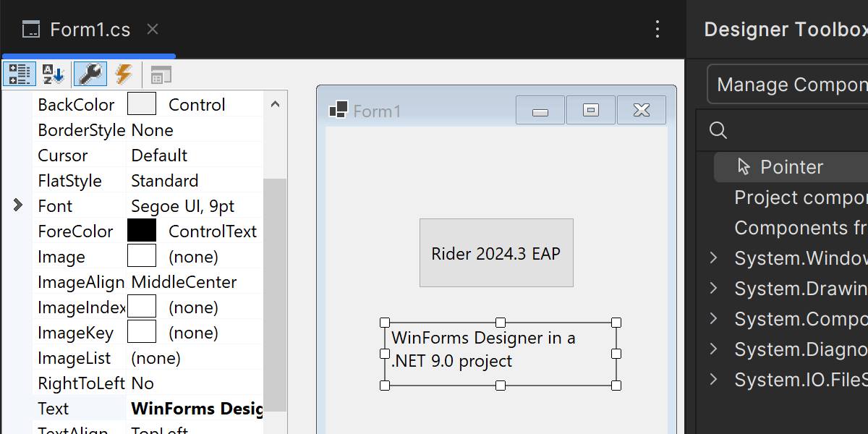Close the Form1.cs tab
868x434 pixels.
[x=152, y=29]
